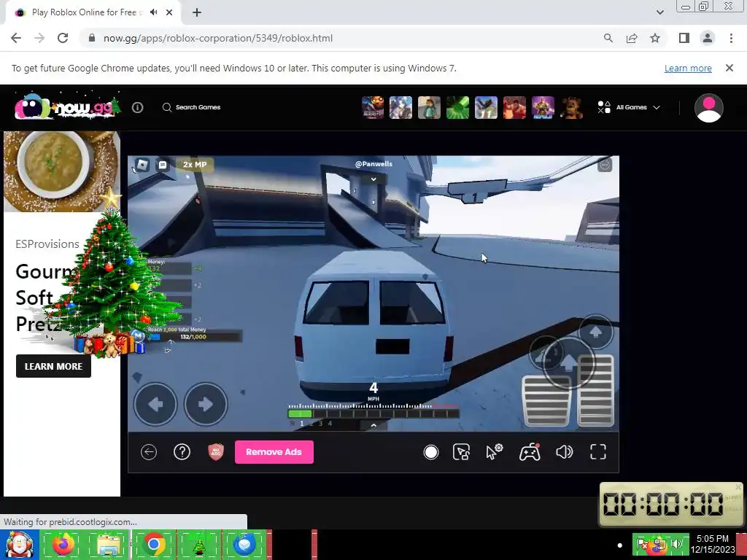Click the pink Remove Ads button
Image resolution: width=747 pixels, height=560 pixels.
[x=274, y=452]
